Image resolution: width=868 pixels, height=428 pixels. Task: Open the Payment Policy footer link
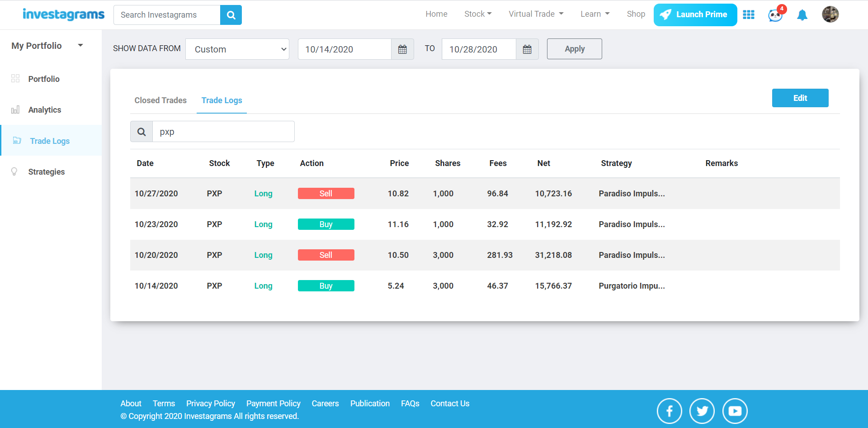tap(274, 403)
